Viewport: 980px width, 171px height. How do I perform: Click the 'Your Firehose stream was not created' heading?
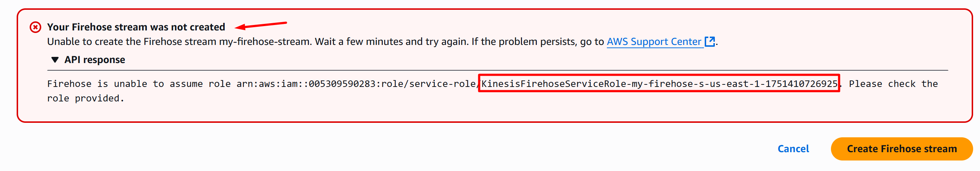tap(136, 27)
